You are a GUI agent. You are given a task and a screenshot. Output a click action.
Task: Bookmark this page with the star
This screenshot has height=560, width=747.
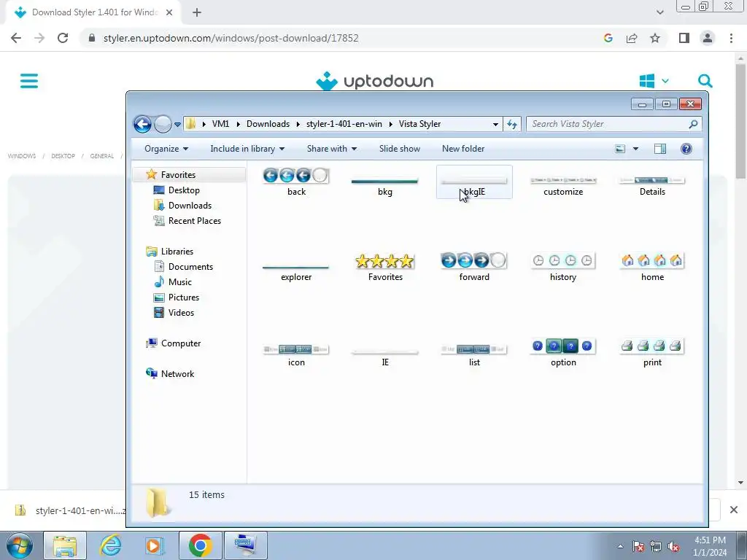[x=655, y=38]
